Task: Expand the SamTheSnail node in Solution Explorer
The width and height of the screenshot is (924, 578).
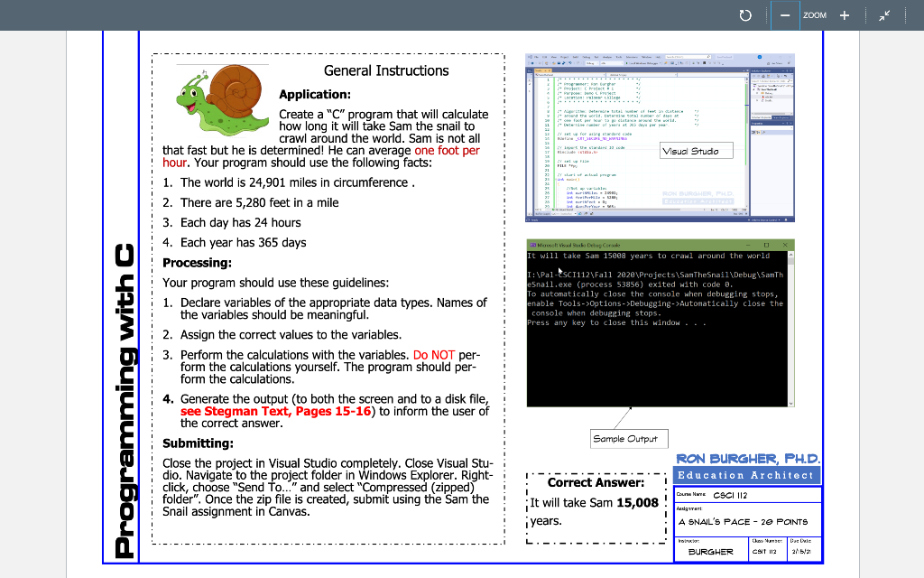Action: pyautogui.click(x=754, y=89)
